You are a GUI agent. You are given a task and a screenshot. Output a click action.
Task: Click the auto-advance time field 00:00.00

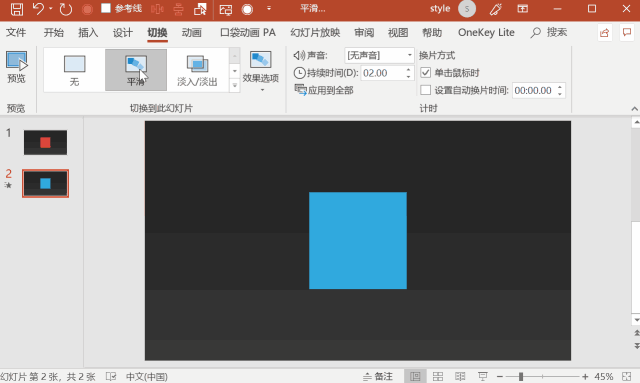pyautogui.click(x=533, y=90)
